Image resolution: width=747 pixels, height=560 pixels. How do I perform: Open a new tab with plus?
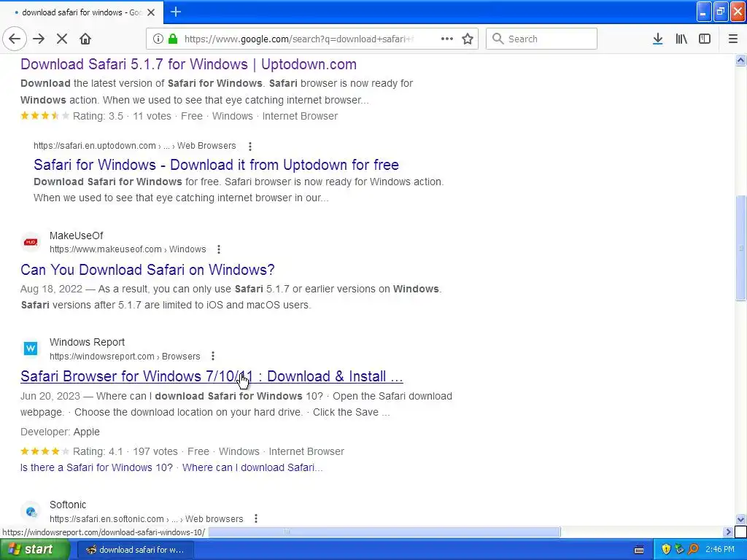point(176,12)
